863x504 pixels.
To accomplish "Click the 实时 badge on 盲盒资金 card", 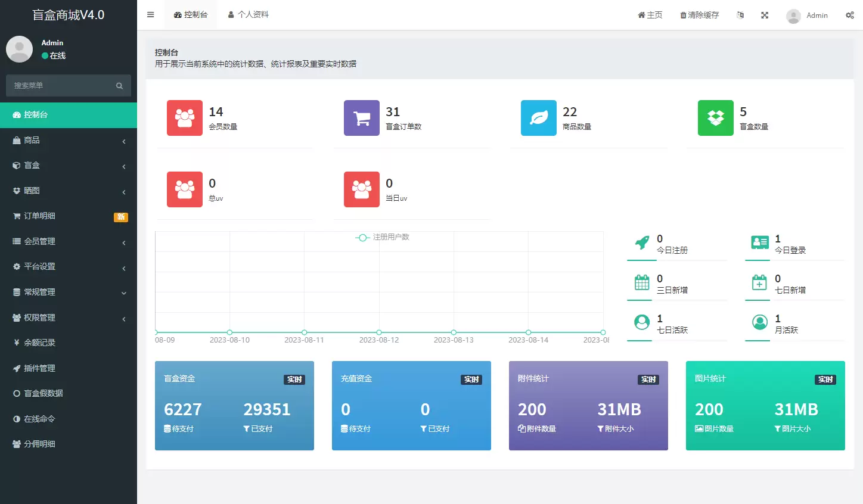I will click(x=294, y=379).
